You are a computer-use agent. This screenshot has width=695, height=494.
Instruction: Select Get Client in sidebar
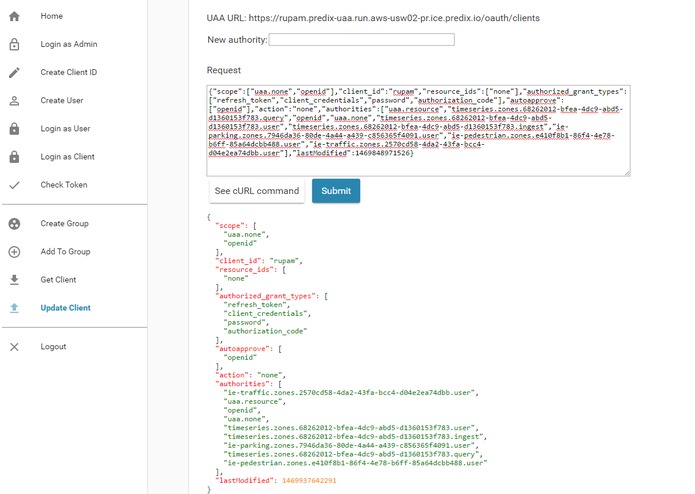58,280
